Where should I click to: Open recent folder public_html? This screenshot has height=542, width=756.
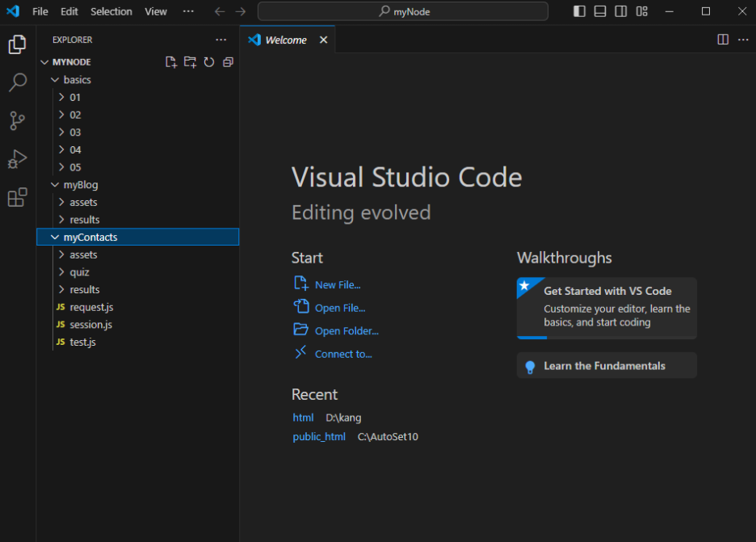[319, 437]
